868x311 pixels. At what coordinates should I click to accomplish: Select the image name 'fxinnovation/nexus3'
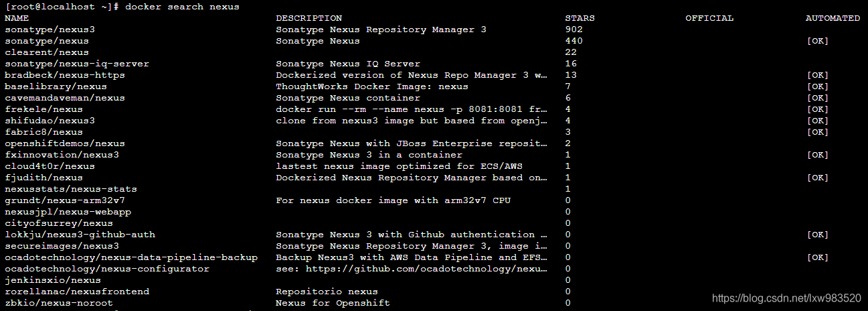point(62,155)
